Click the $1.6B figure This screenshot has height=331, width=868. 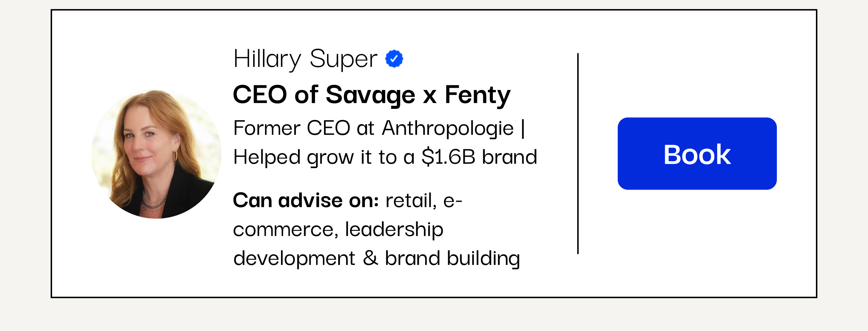[x=448, y=157]
